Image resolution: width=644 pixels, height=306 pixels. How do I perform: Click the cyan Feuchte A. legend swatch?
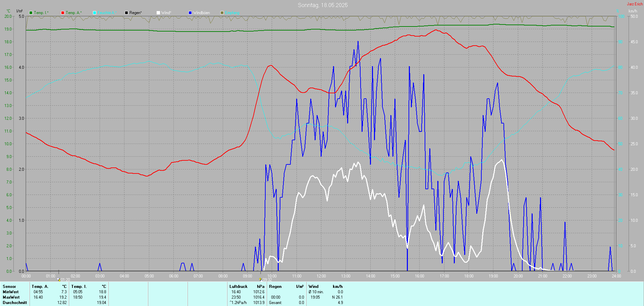coord(95,13)
